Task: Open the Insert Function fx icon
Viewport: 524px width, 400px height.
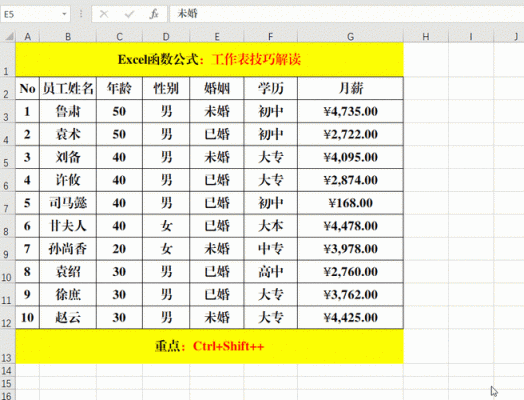Action: coord(154,14)
